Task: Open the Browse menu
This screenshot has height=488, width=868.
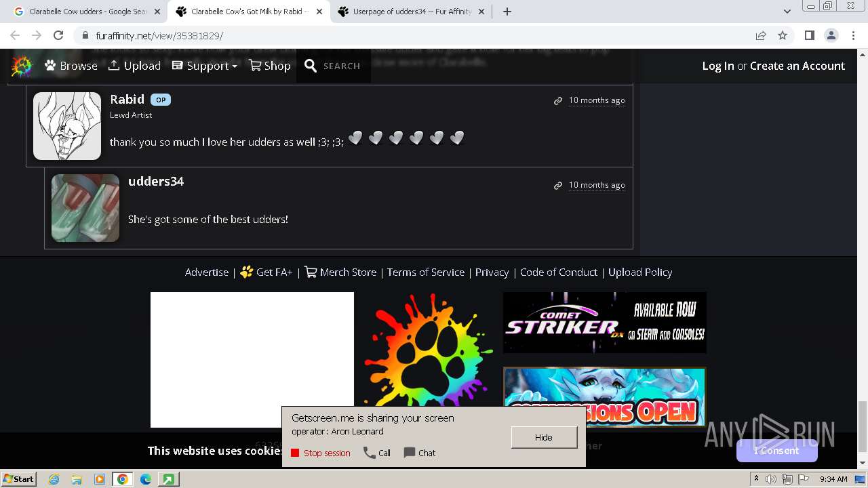Action: [71, 66]
